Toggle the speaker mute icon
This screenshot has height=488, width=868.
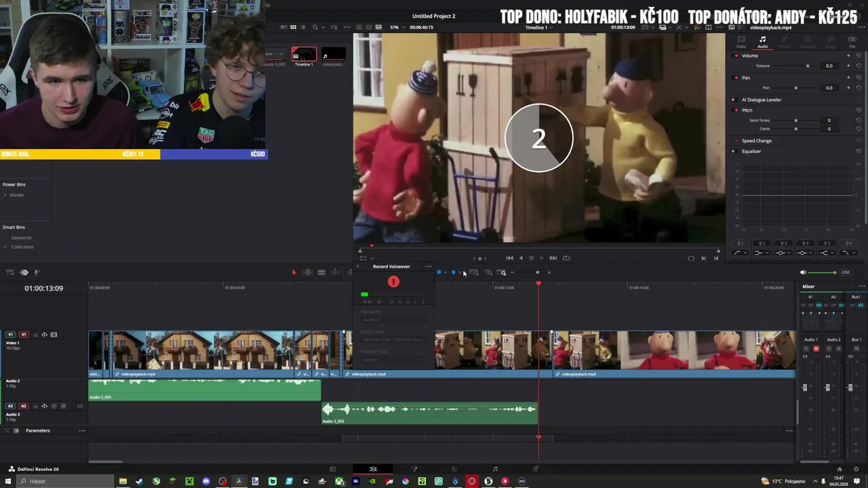803,272
